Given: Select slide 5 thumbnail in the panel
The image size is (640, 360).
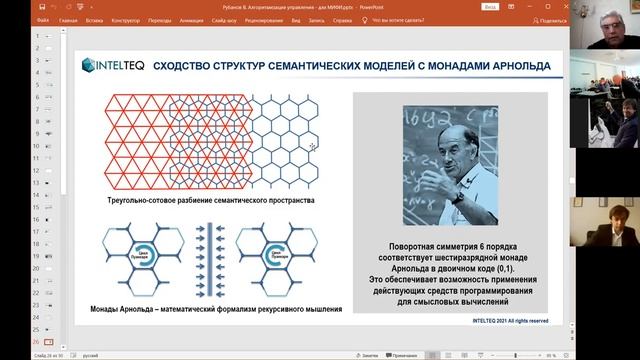Looking at the screenshot, I should (x=49, y=85).
